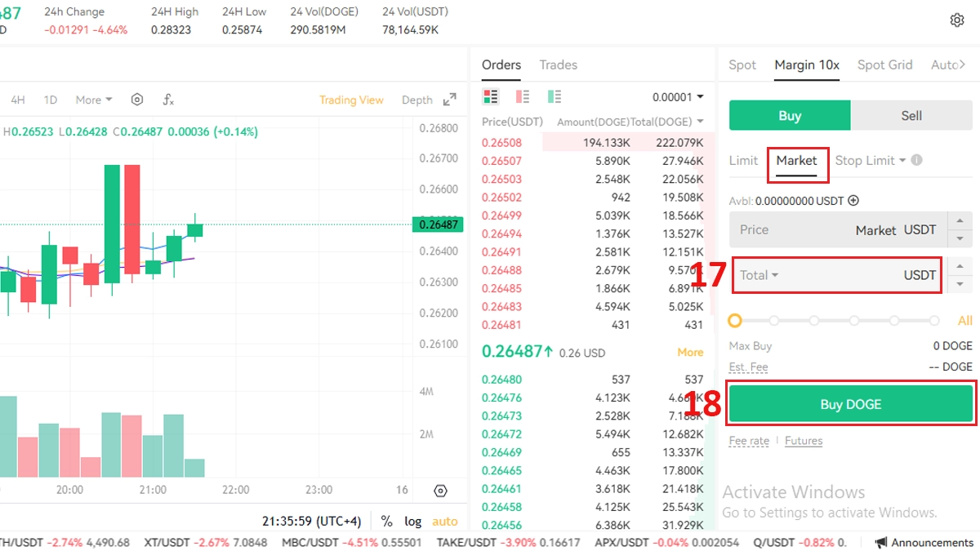
Task: Open chart indicator settings hexagon icon
Action: [x=137, y=100]
